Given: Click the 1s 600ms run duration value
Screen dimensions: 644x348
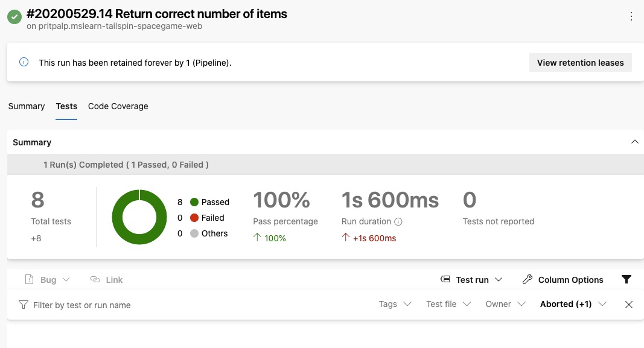Looking at the screenshot, I should click(x=390, y=200).
